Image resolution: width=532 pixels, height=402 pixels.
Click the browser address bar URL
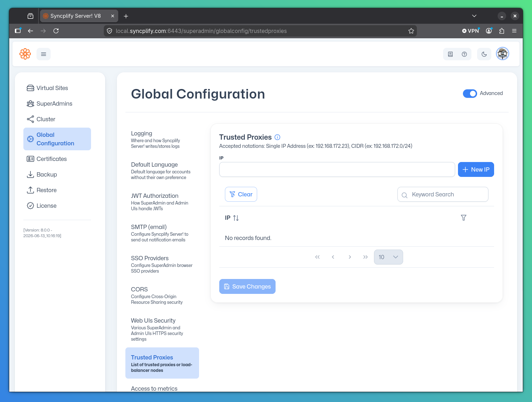point(201,31)
